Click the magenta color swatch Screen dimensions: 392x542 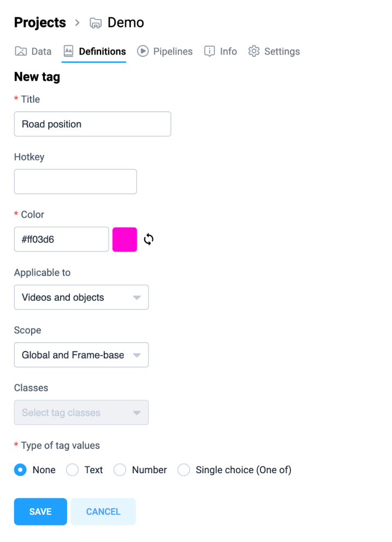click(x=125, y=239)
